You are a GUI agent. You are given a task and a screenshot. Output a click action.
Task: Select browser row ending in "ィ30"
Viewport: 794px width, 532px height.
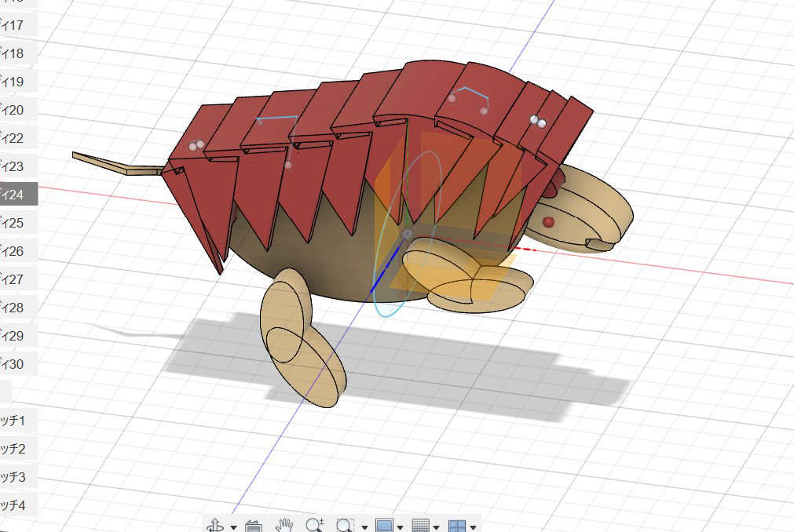coord(19,364)
